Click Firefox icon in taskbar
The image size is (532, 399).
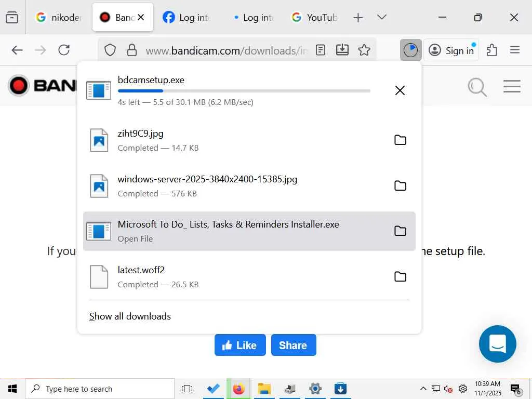[x=238, y=389]
